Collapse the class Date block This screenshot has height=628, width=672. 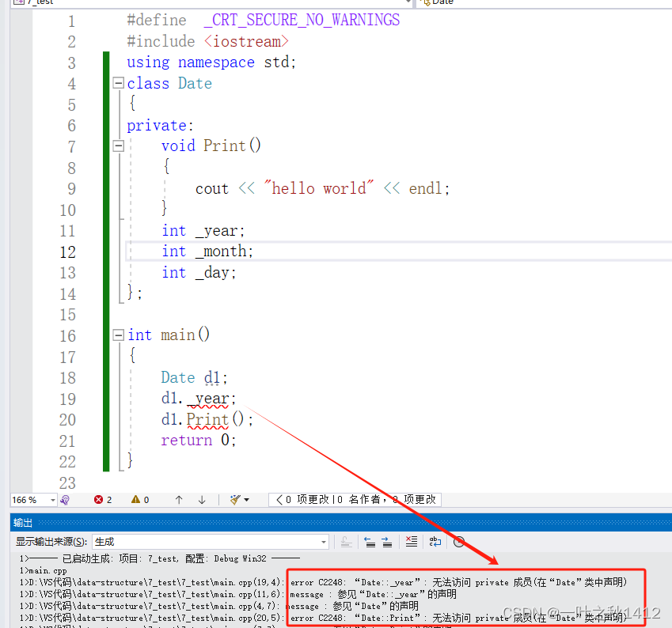point(118,83)
